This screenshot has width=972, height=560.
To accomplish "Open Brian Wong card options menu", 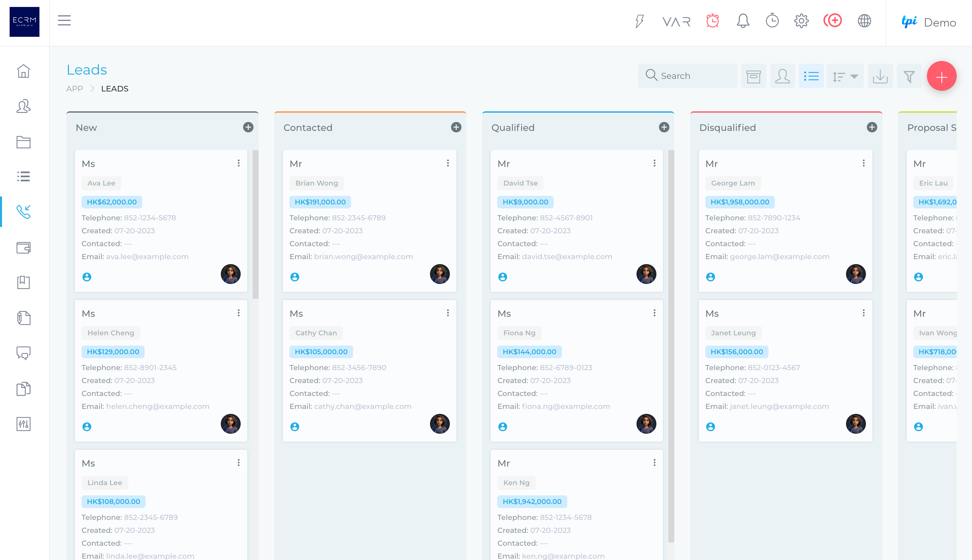I will (448, 163).
